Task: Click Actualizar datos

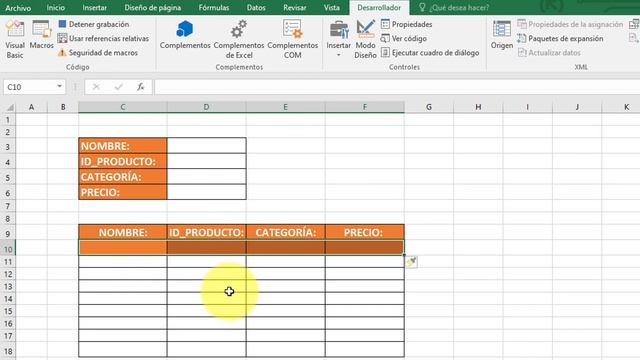Action: point(549,53)
